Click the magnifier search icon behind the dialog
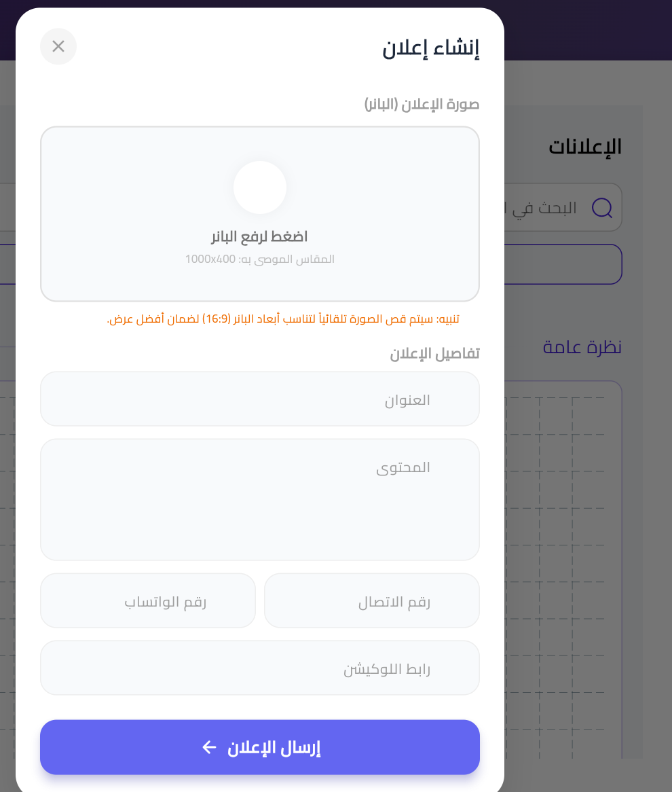Screen dimensions: 672x792 (601, 208)
